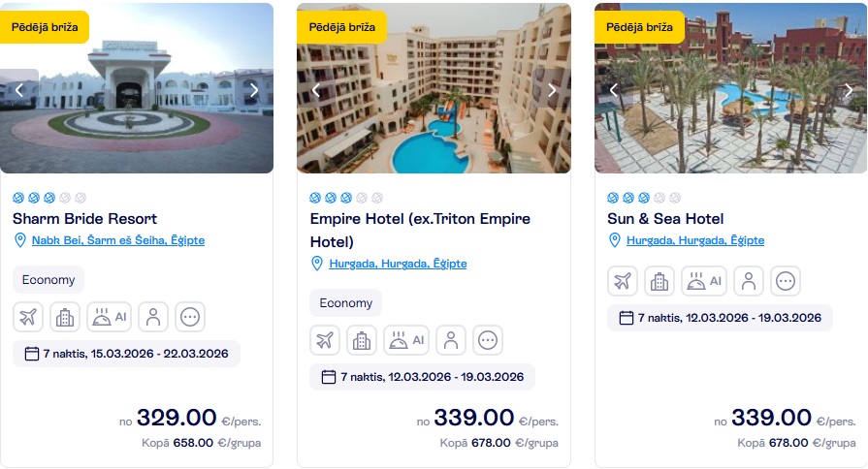The height and width of the screenshot is (469, 868).
Task: Open Hurgada location link under Sun & Sea Hotel
Action: coord(694,240)
